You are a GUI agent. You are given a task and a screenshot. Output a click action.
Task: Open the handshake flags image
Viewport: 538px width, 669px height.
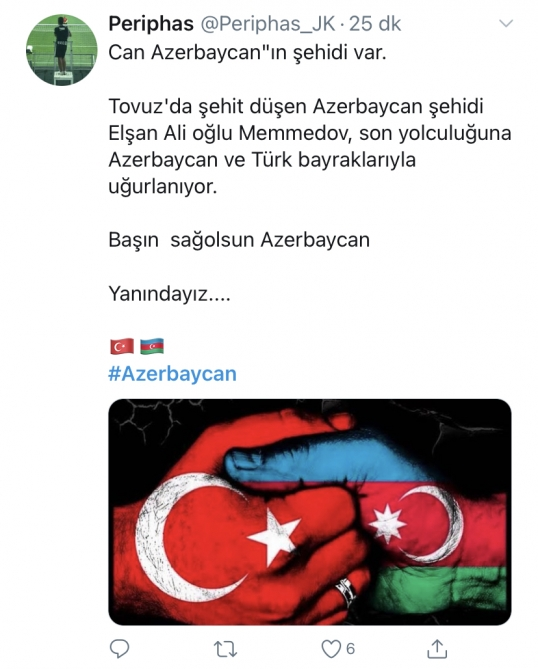pos(310,512)
